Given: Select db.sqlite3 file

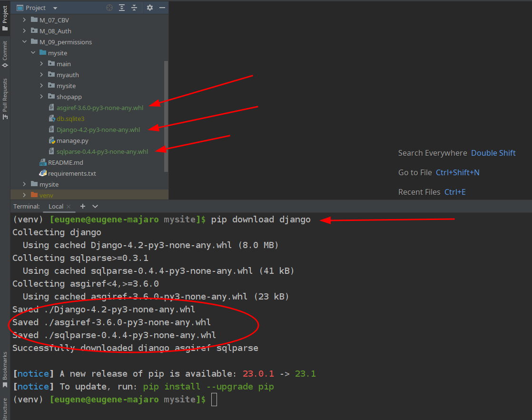Looking at the screenshot, I should [x=89, y=119].
